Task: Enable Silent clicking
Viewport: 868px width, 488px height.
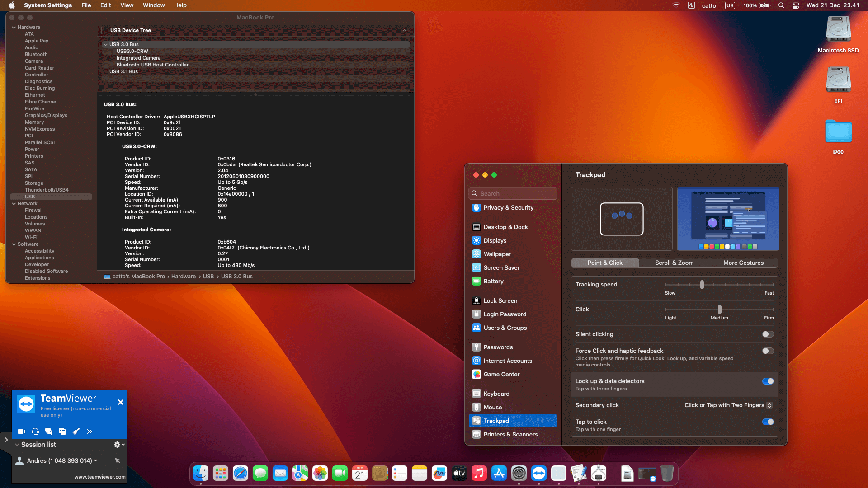Action: coord(767,334)
